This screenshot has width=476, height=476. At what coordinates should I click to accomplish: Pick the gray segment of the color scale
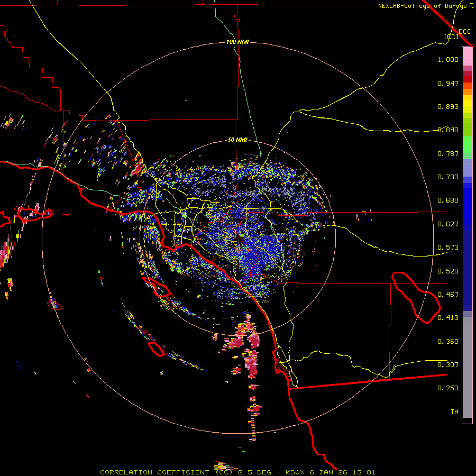coord(467,368)
